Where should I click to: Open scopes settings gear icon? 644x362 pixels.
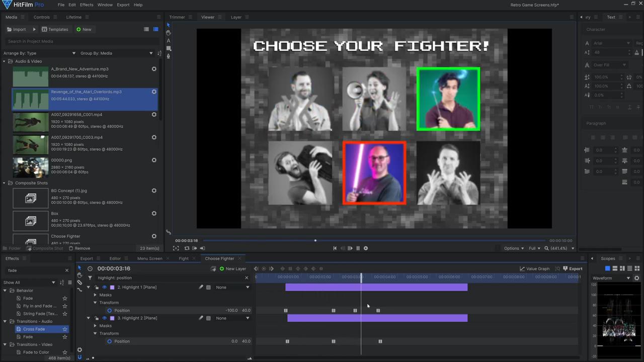[636, 278]
